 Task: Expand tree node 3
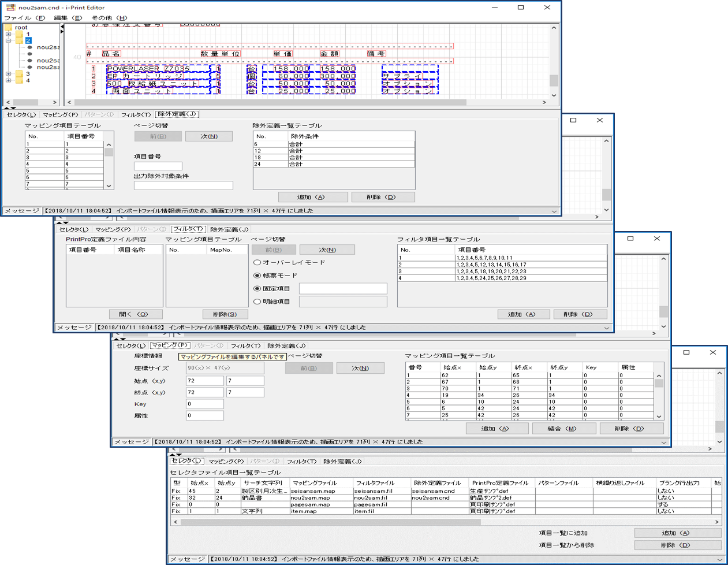tap(8, 74)
